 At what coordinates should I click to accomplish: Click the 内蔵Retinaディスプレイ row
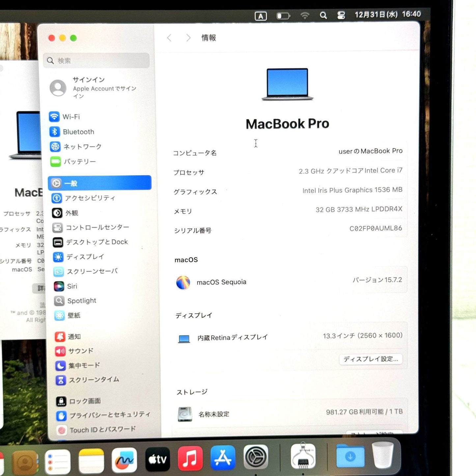tap(290, 337)
